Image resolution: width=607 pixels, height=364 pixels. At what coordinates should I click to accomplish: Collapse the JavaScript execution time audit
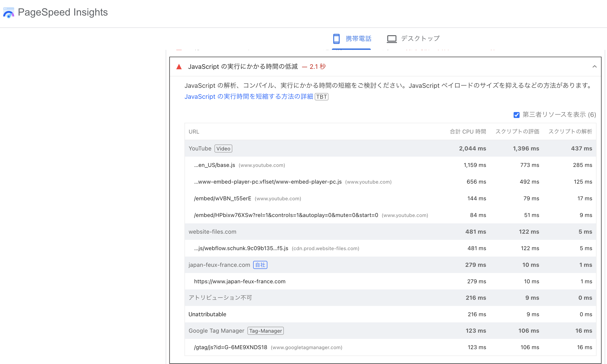click(x=594, y=67)
